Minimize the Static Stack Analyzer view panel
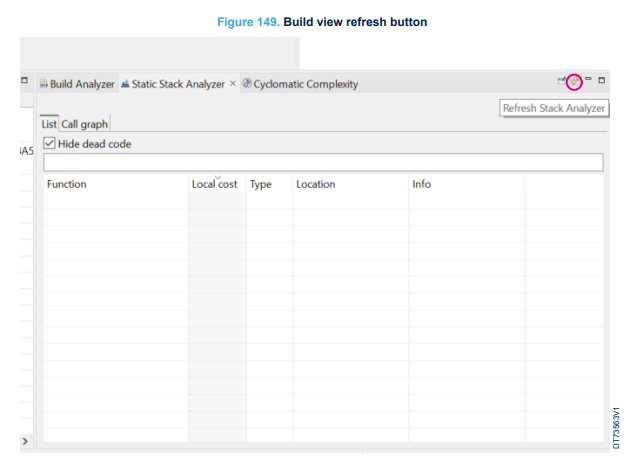This screenshot has height=467, width=642. point(588,79)
